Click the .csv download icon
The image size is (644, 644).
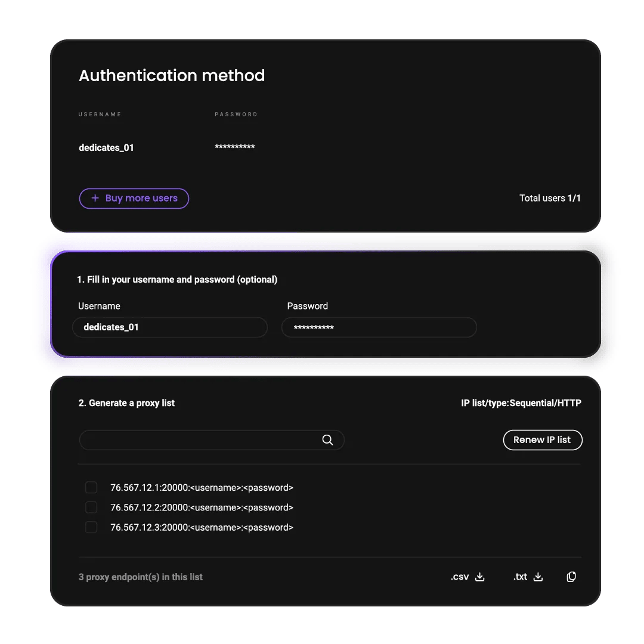point(480,577)
